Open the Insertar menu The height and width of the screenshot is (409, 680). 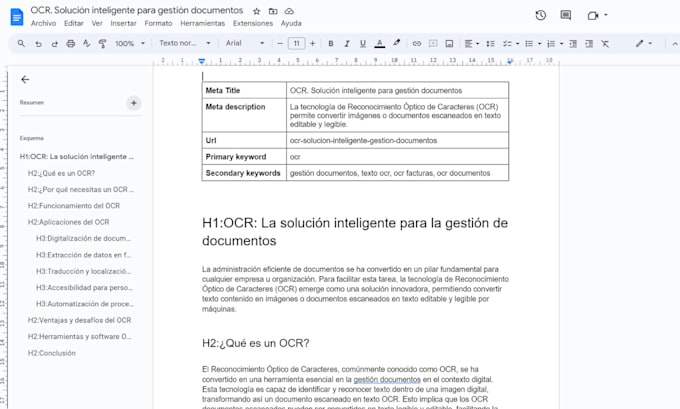[123, 23]
